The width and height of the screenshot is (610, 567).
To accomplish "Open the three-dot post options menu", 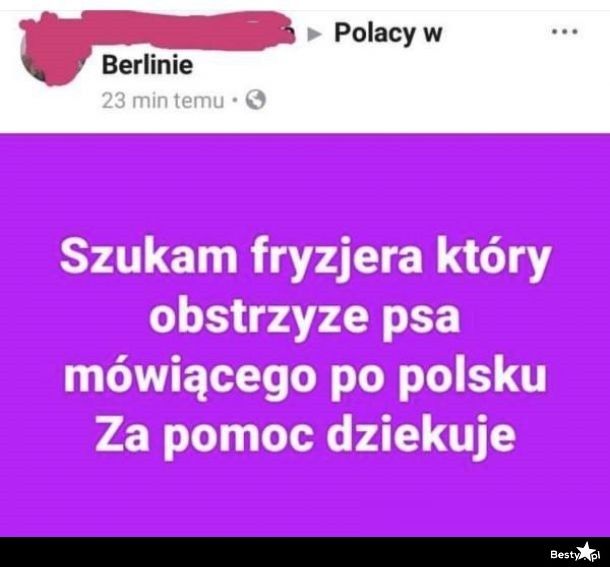I will point(565,32).
